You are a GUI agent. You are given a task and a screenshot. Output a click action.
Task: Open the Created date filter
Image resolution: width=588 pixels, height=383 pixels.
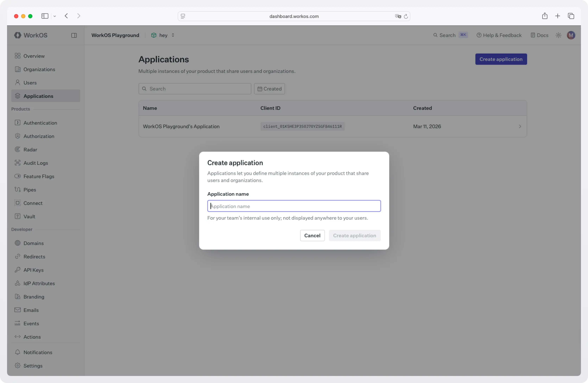(x=269, y=89)
